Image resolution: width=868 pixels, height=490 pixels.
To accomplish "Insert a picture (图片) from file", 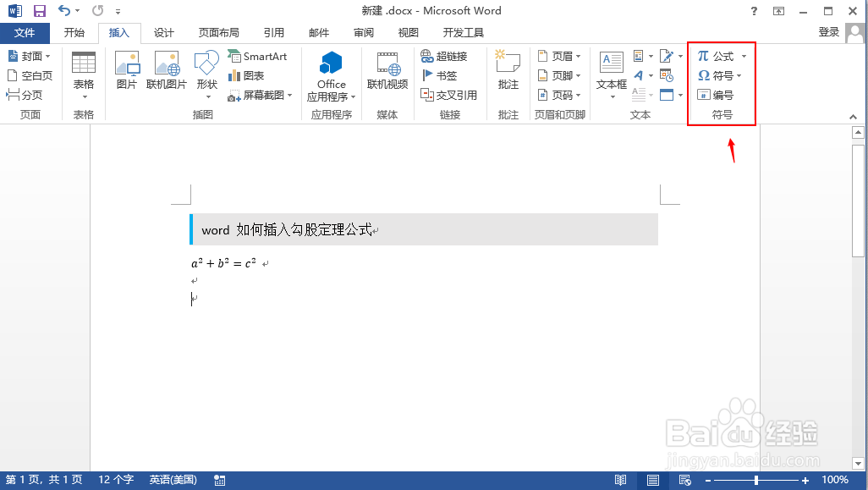I will tap(127, 69).
